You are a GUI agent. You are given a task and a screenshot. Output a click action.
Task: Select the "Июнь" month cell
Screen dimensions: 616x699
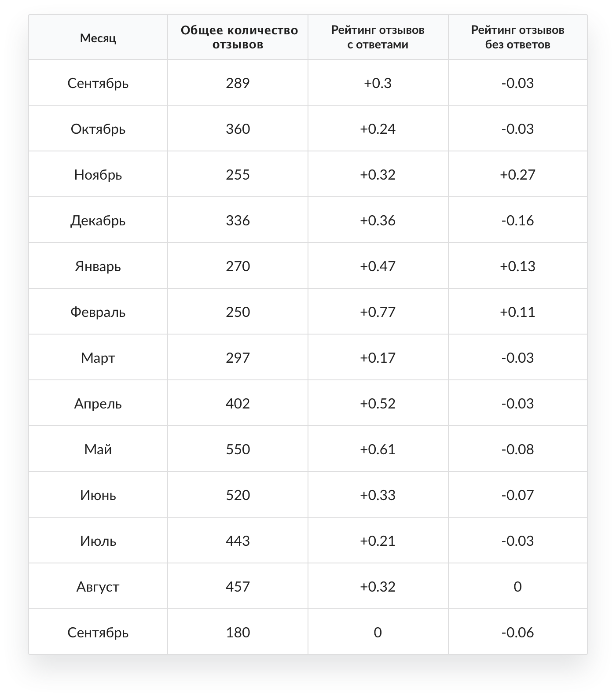coord(98,495)
